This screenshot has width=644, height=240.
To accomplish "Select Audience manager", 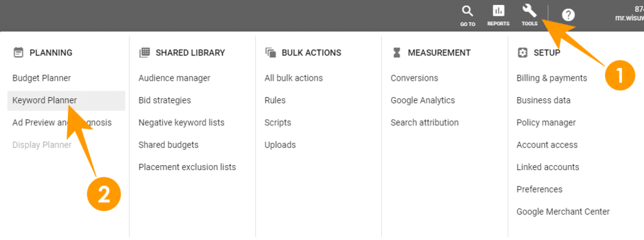I will 174,78.
